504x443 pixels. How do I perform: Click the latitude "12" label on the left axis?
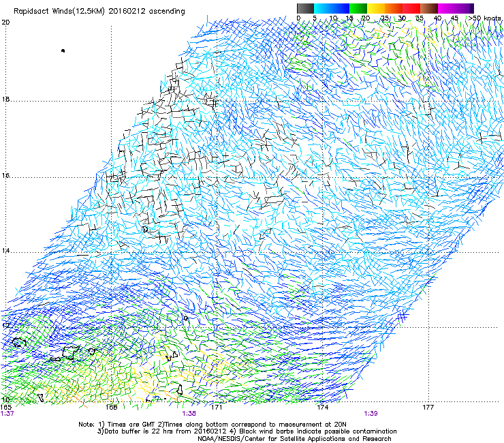pos(5,326)
